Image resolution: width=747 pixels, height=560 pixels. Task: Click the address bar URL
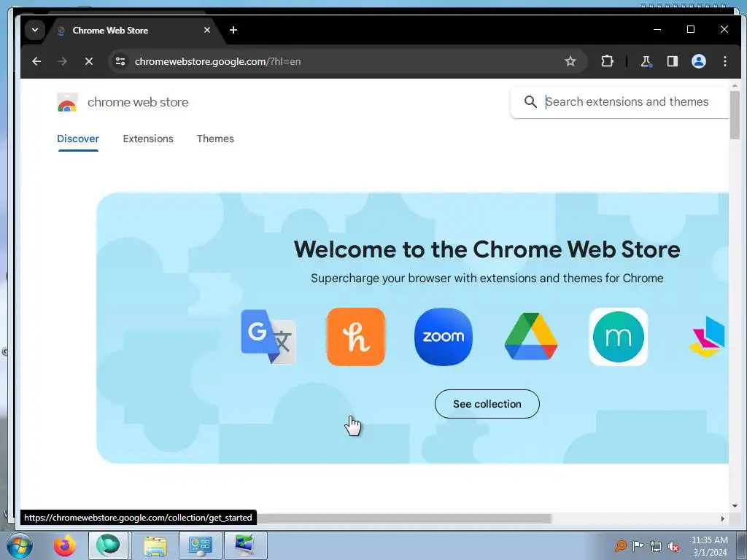coord(217,61)
